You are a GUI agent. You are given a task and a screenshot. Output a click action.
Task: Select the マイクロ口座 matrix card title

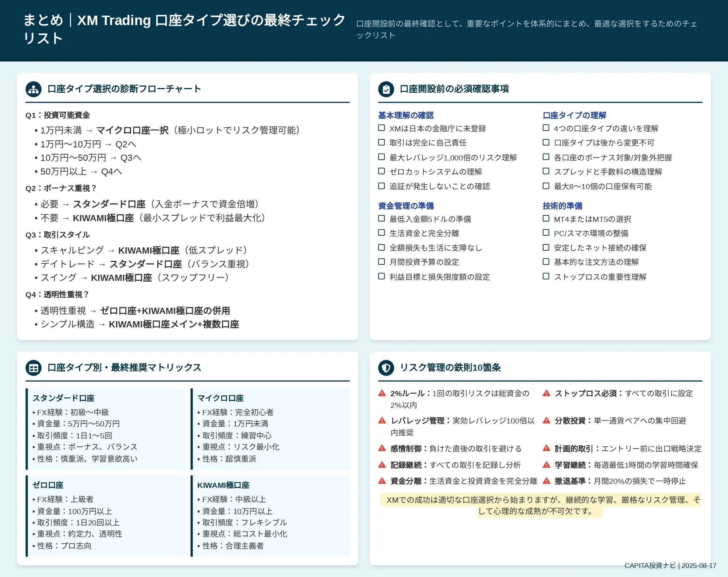pos(220,398)
